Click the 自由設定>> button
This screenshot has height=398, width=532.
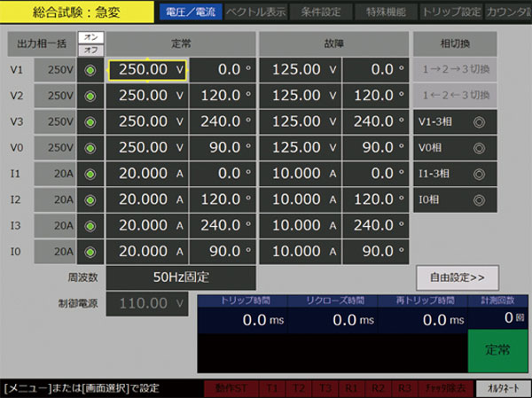tap(457, 277)
